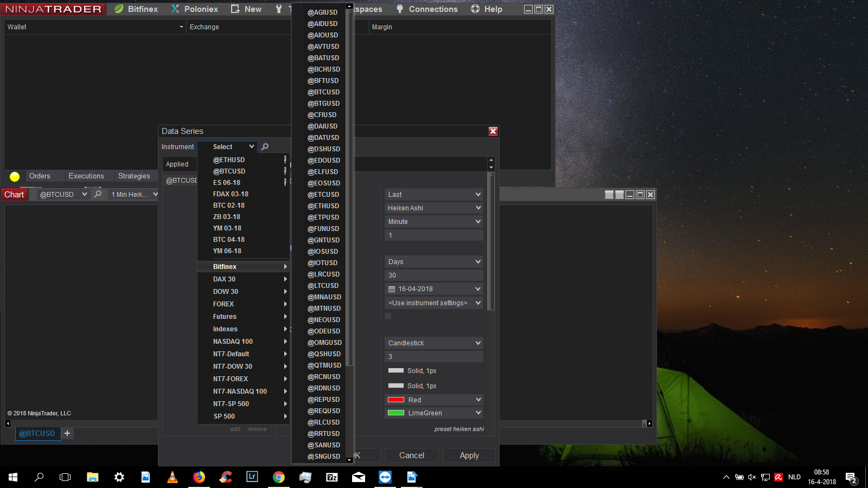This screenshot has width=868, height=488.
Task: Select @LTCUSD from the Bitfinex list
Action: (323, 286)
